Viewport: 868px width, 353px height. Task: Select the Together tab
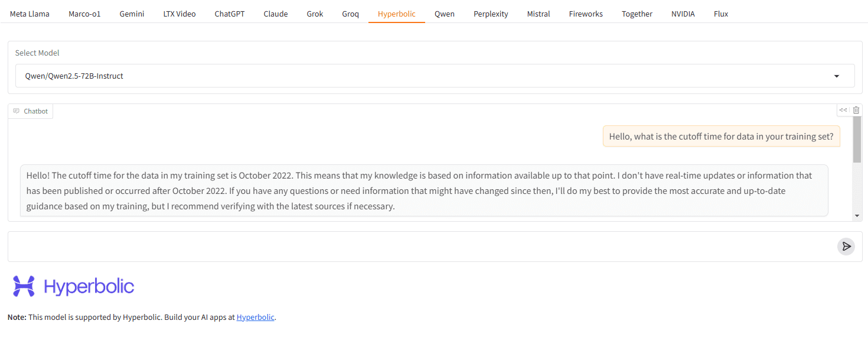click(637, 14)
